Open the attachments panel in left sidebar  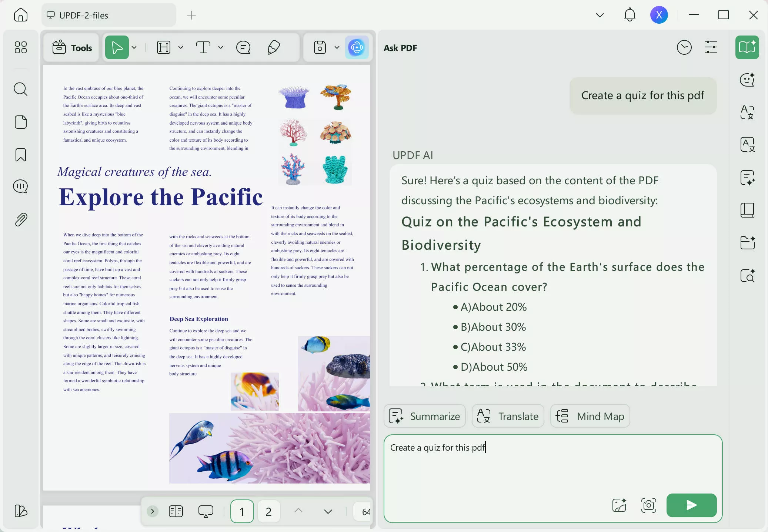click(21, 219)
